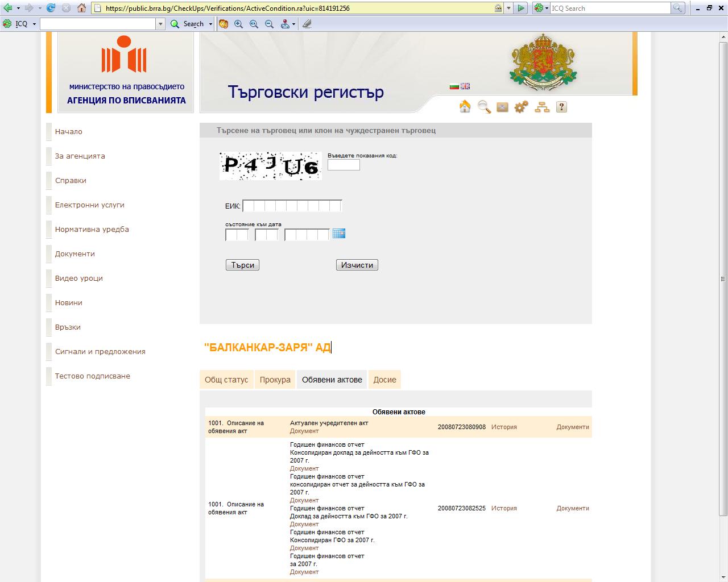Click the question mark help icon
Viewport: 728px width, 582px height.
[x=561, y=107]
